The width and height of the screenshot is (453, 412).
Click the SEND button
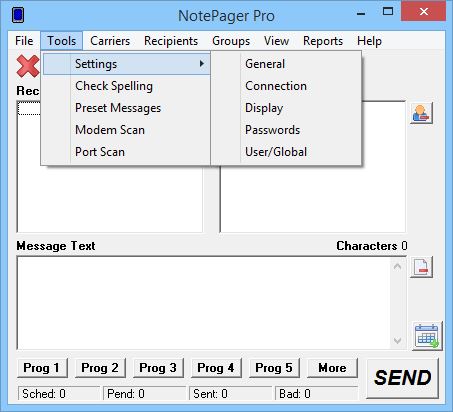402,378
